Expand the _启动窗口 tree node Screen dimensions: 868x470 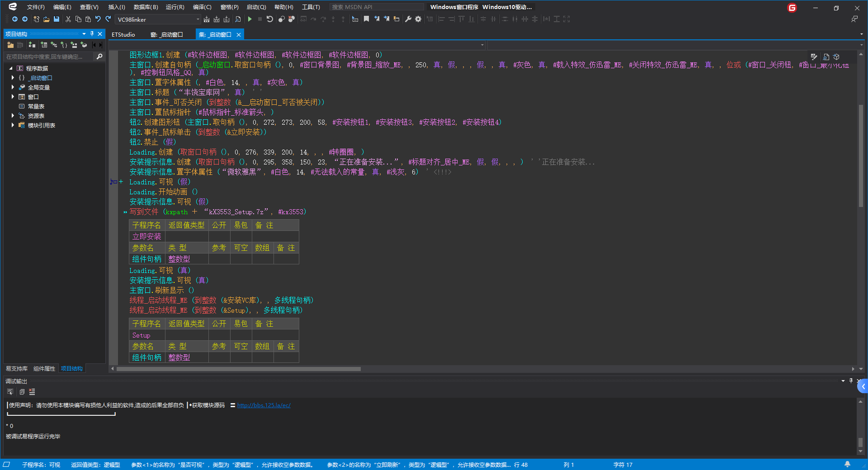tap(13, 78)
